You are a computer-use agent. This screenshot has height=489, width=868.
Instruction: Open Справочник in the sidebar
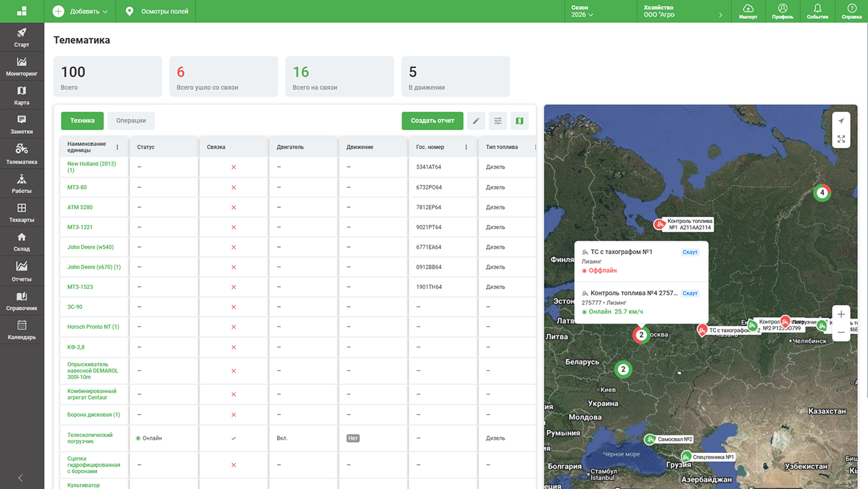[22, 301]
